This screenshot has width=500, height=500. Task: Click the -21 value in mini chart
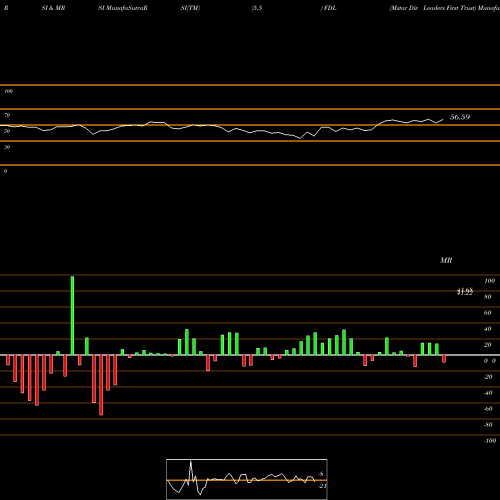(x=322, y=486)
